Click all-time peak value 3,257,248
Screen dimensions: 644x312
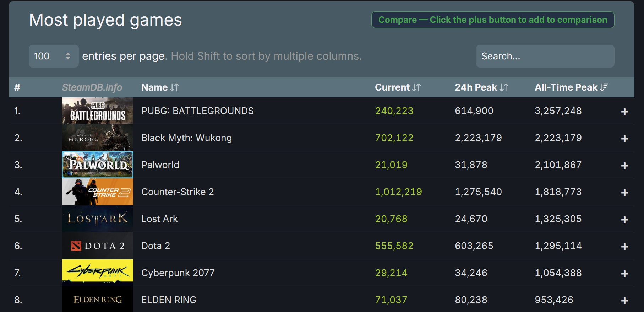558,111
